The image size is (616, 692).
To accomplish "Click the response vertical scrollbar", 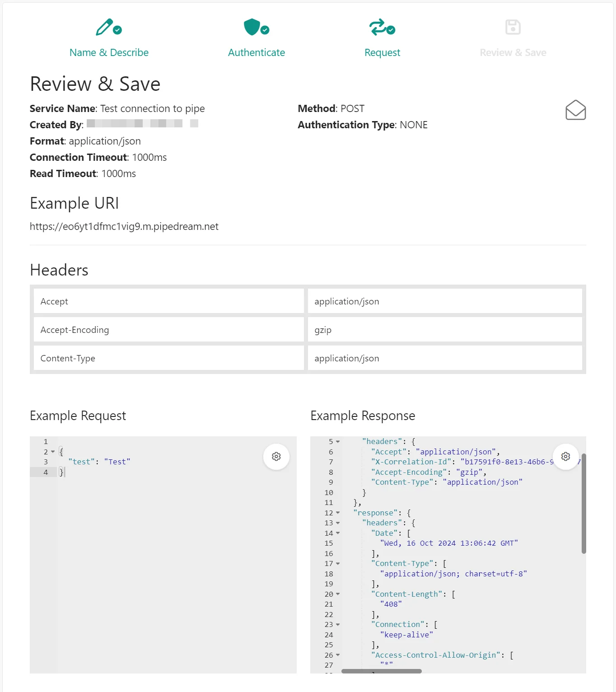I will [x=583, y=504].
